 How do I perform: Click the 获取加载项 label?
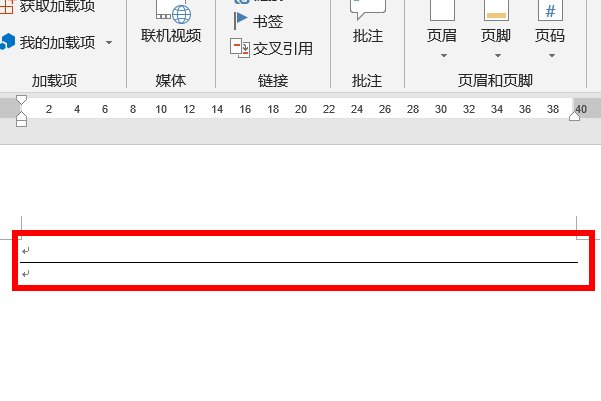coord(57,5)
